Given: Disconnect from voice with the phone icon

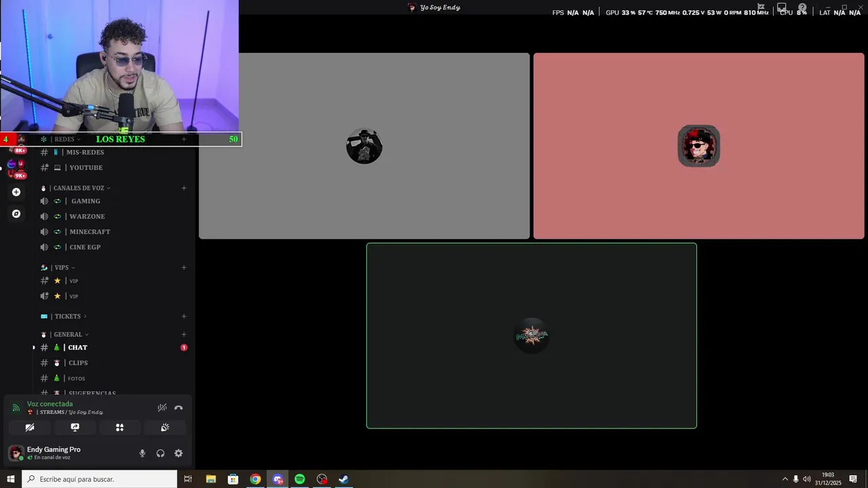Looking at the screenshot, I should pyautogui.click(x=178, y=407).
